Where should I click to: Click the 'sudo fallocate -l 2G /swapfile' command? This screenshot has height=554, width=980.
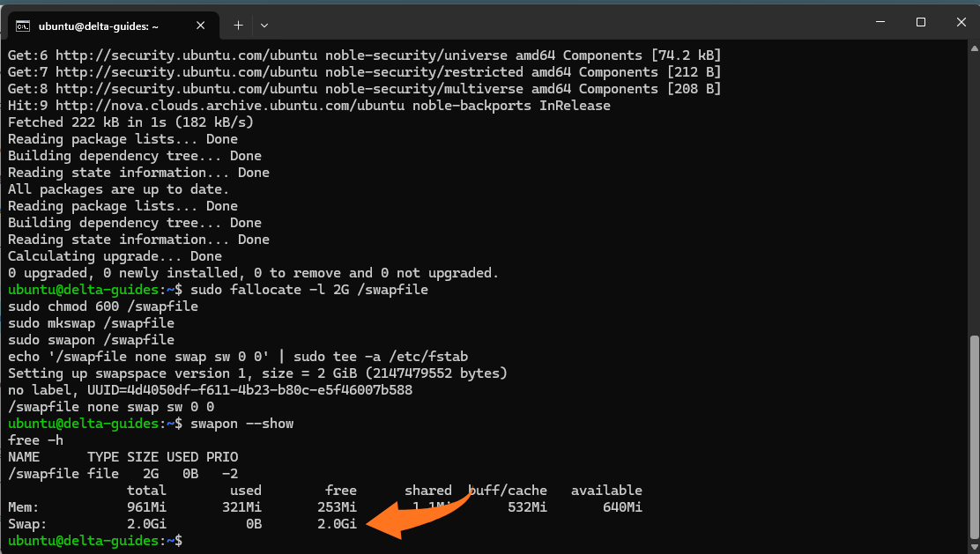pyautogui.click(x=305, y=290)
